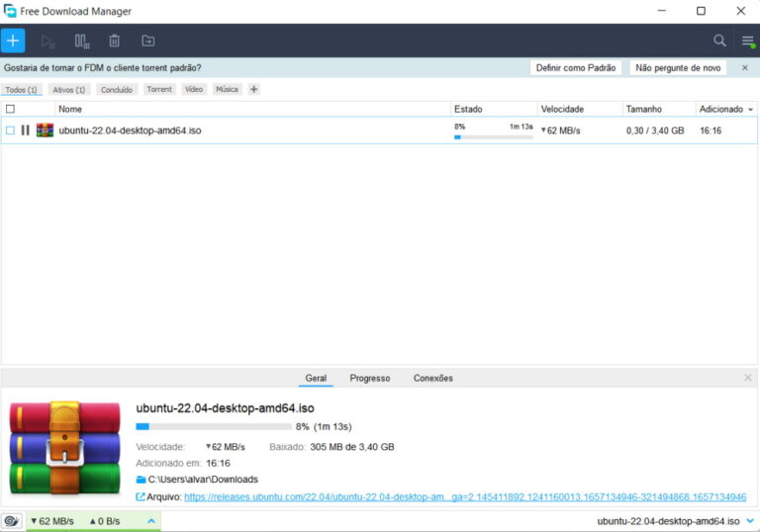760x532 pixels.
Task: Click the Free Download Manager logo icon
Action: pos(10,11)
